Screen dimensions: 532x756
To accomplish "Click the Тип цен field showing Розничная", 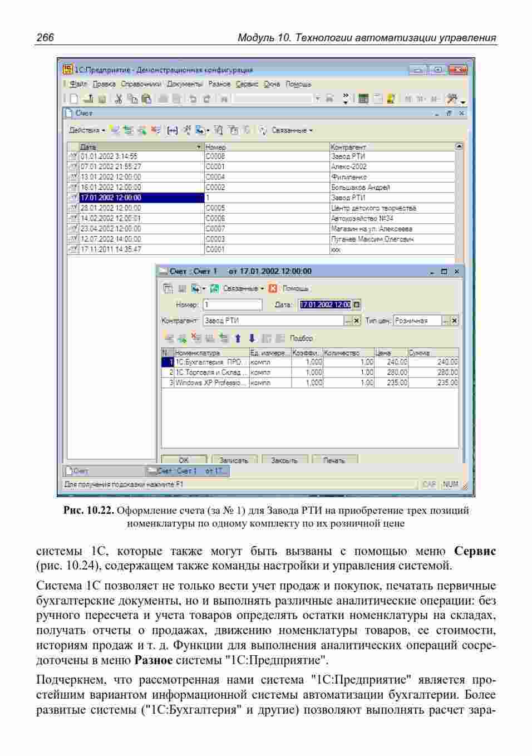I will [417, 321].
